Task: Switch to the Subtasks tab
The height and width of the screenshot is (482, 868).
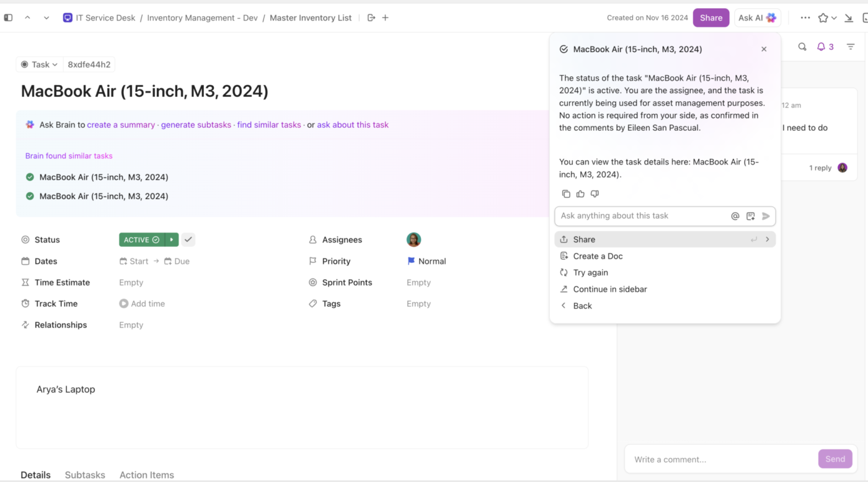Action: 85,475
